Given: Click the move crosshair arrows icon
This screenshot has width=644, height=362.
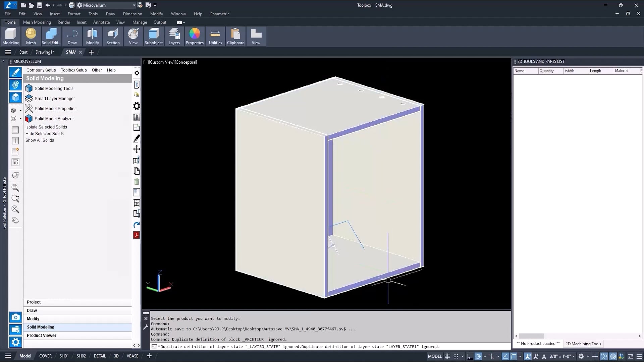Looking at the screenshot, I should coord(137,149).
